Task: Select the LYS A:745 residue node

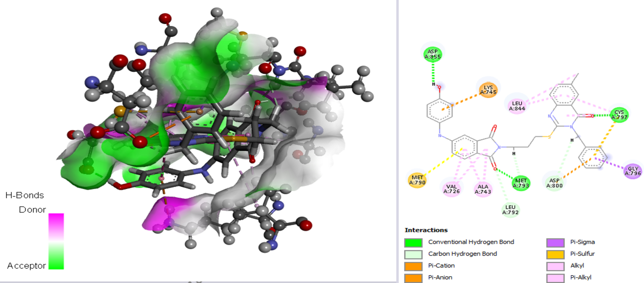Action: point(488,90)
